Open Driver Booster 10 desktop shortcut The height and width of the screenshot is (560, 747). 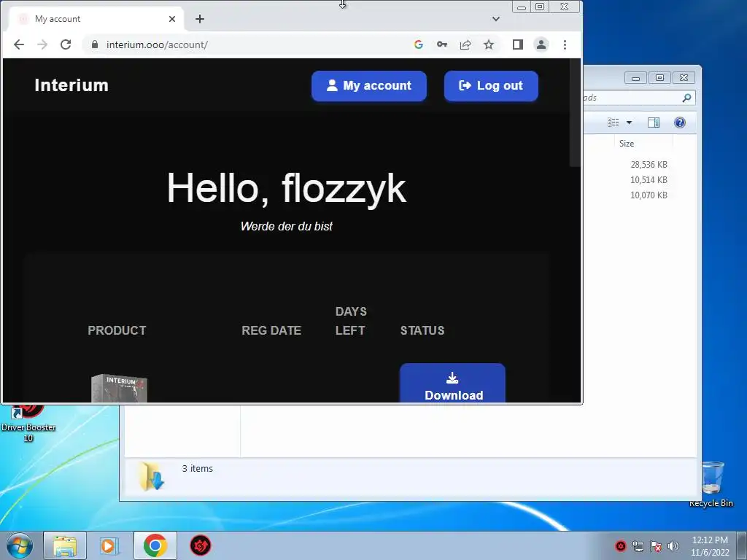point(28,423)
